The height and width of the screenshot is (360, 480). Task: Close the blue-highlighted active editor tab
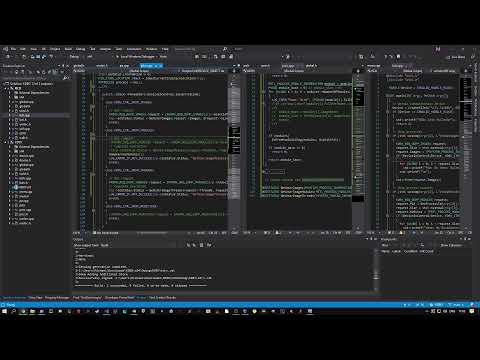click(x=161, y=66)
